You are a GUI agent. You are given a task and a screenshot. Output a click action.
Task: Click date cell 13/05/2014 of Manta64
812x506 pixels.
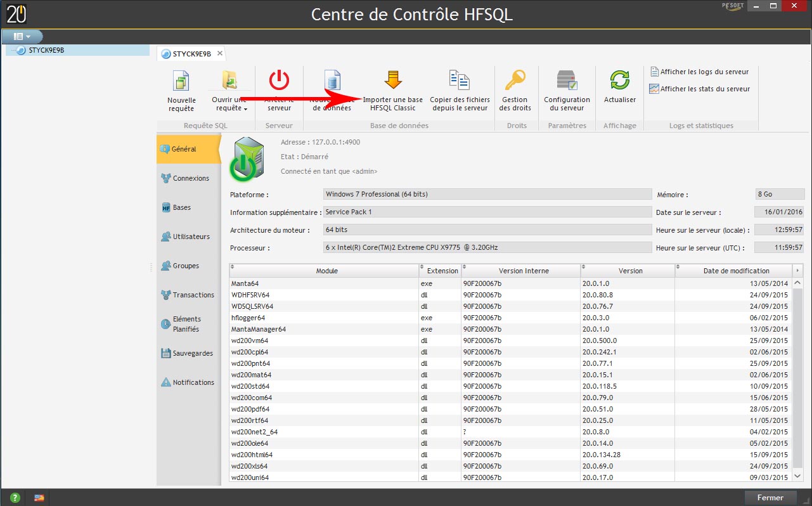click(x=734, y=283)
